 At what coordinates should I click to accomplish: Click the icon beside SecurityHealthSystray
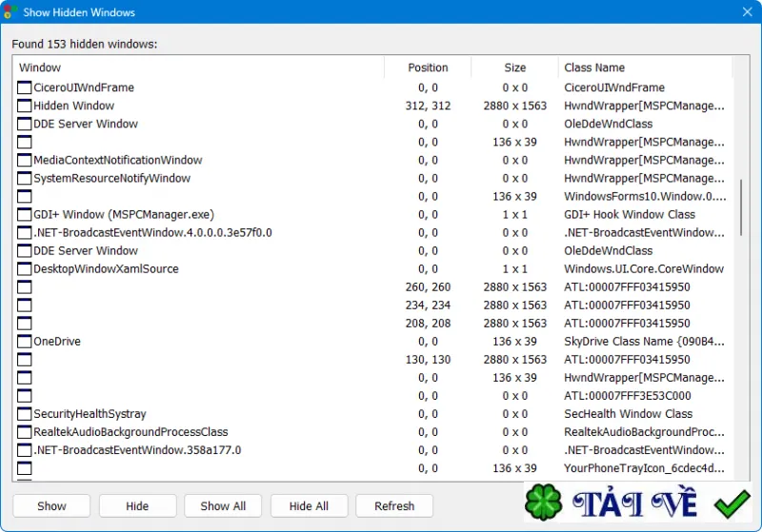(25, 414)
